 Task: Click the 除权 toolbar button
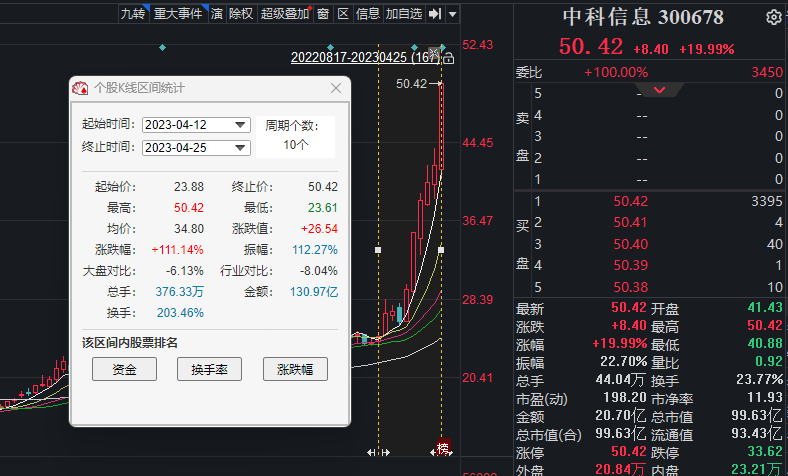click(x=241, y=14)
